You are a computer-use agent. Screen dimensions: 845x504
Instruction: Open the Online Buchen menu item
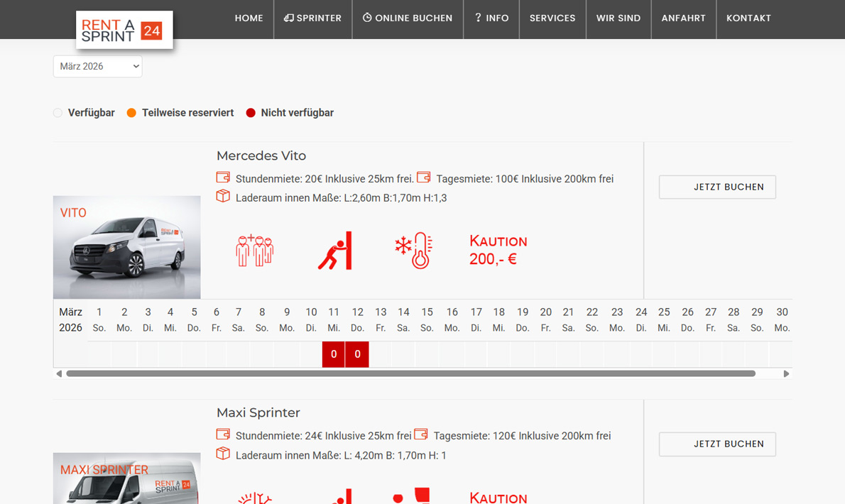point(407,18)
